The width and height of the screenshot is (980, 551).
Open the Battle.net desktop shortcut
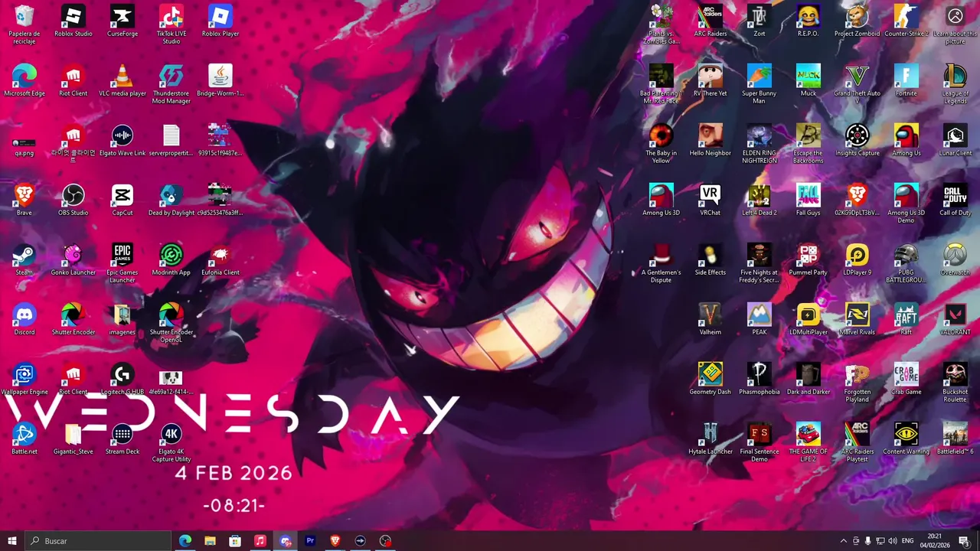[24, 439]
